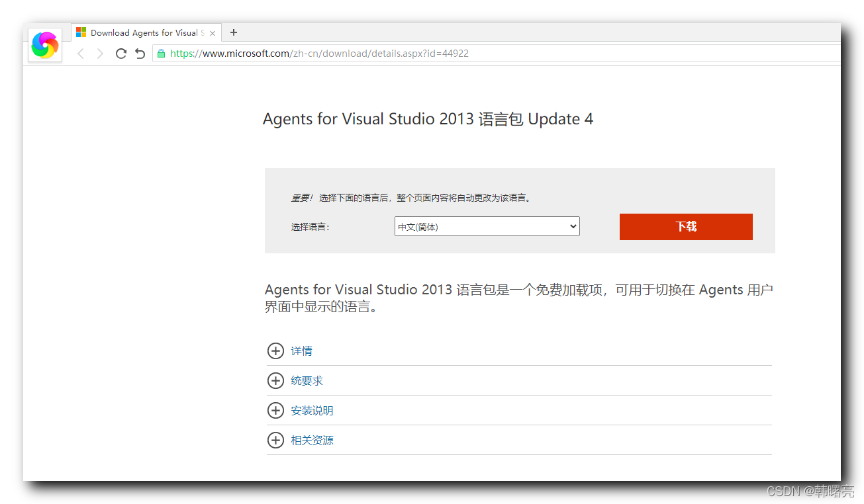The height and width of the screenshot is (504, 864).
Task: Open the 统要求 link
Action: [307, 381]
